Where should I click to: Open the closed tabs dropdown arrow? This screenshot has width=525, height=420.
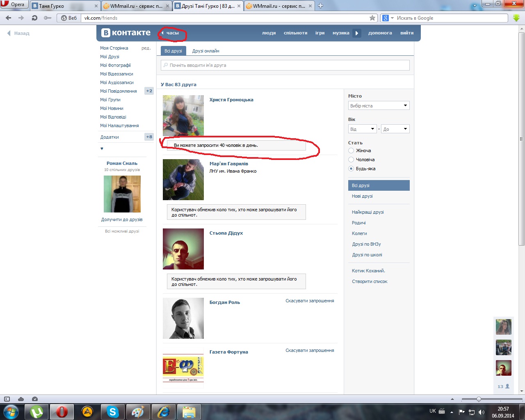tap(475, 6)
